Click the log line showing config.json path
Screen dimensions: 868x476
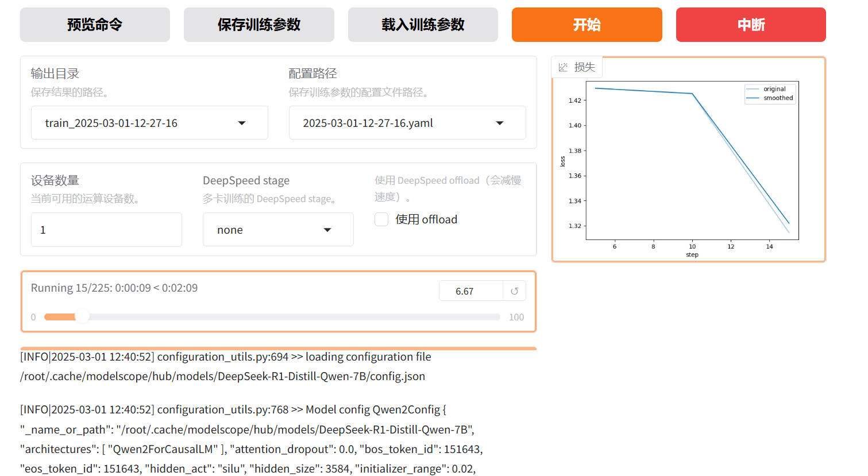222,376
